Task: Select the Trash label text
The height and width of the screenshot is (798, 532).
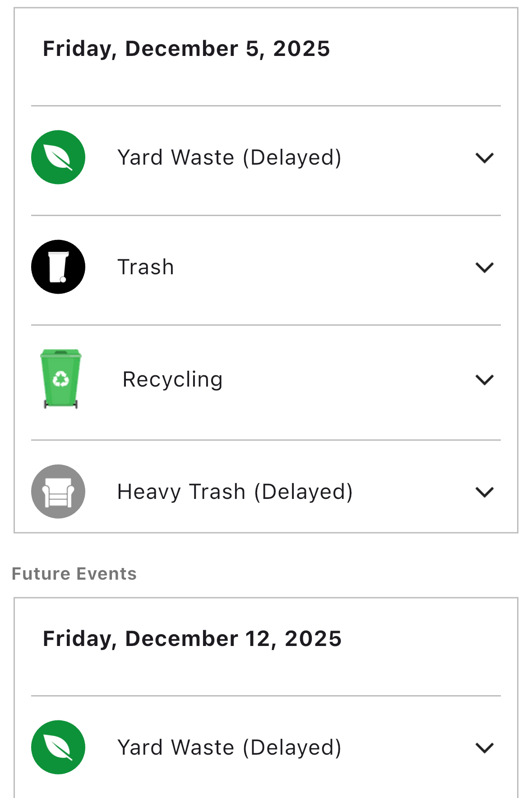Action: [x=146, y=267]
